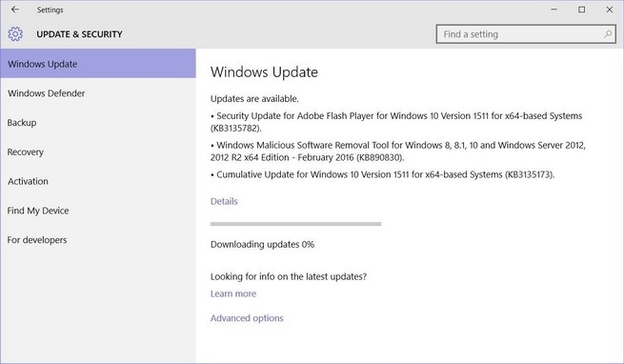Click the UPDATE & SECURITY title text

click(79, 34)
